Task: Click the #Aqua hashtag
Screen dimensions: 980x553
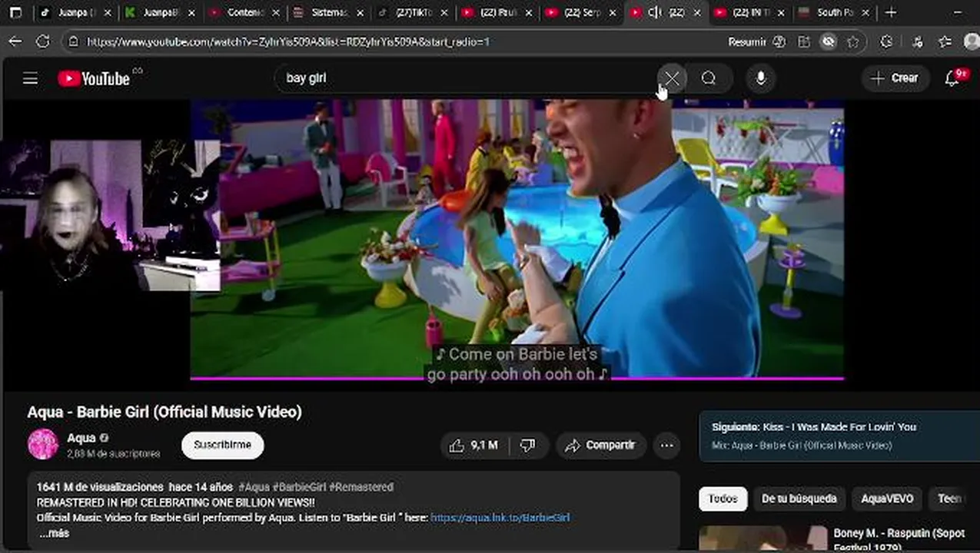Action: coord(254,487)
